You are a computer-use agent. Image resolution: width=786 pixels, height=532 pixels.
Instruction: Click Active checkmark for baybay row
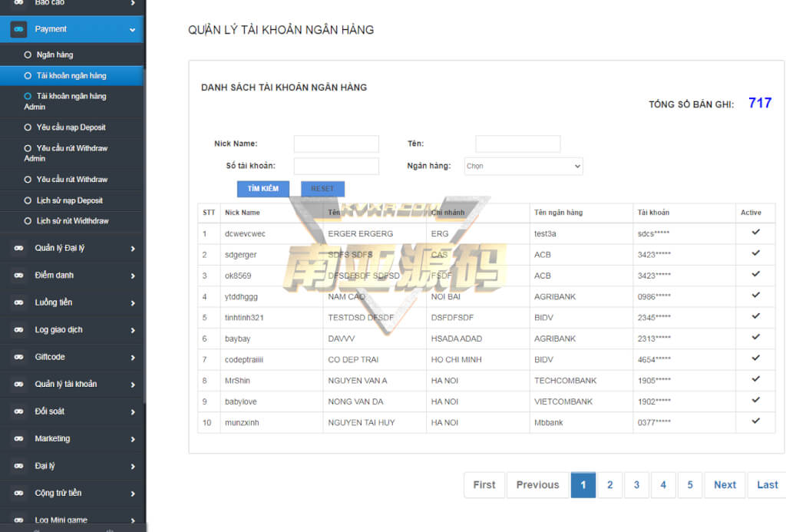[x=755, y=338]
